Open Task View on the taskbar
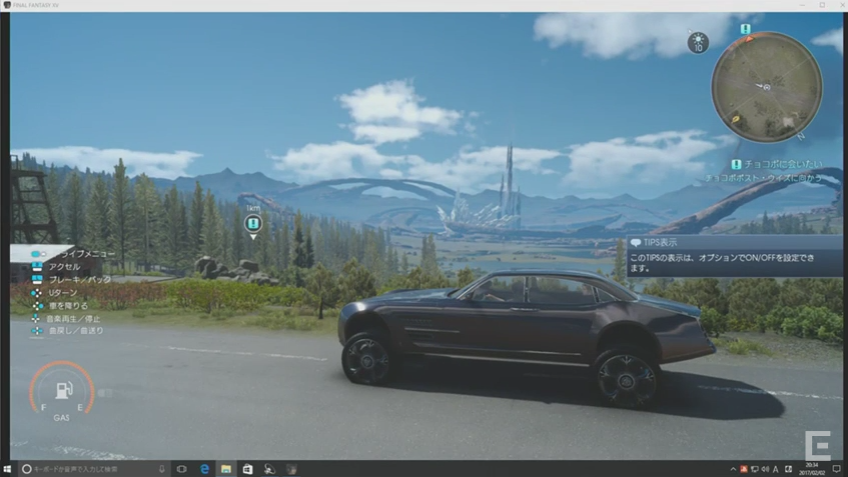The image size is (848, 477). [182, 469]
